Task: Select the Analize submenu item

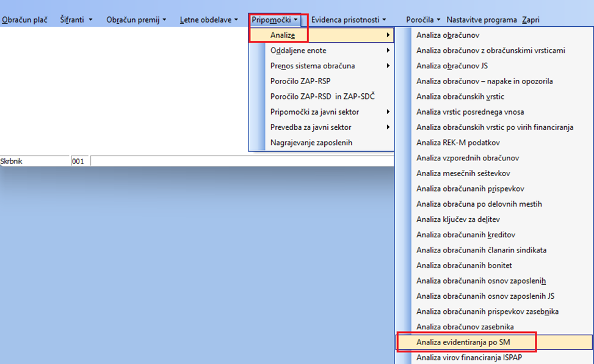Action: (321, 35)
